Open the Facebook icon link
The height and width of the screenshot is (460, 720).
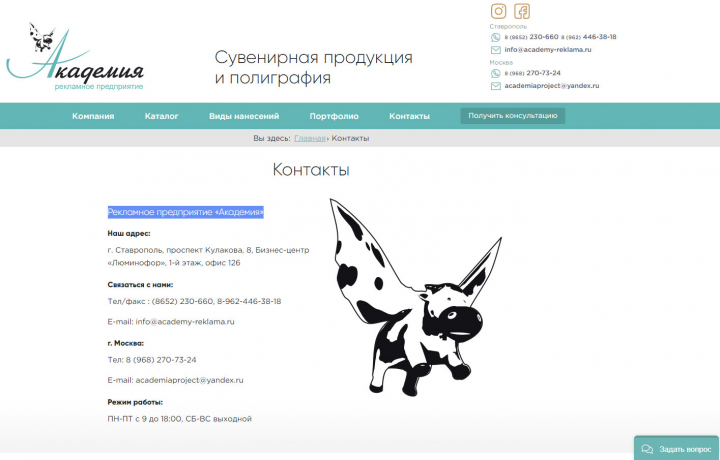(x=522, y=11)
